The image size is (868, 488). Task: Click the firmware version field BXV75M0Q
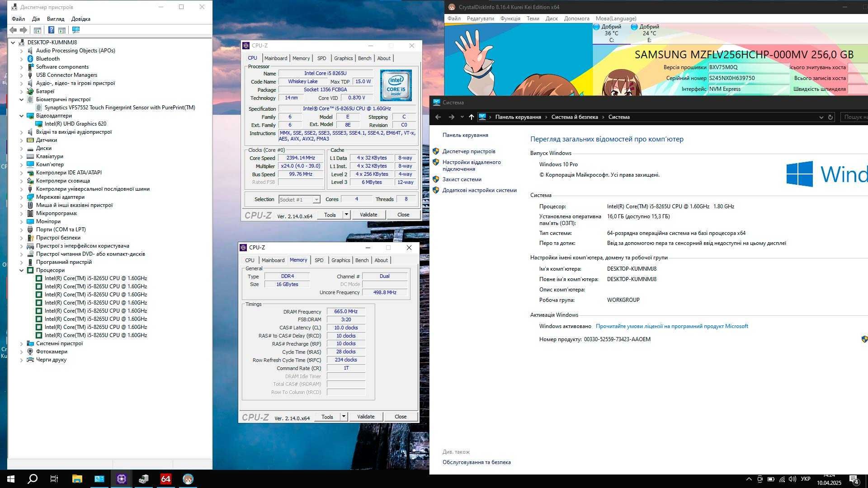[x=748, y=67]
